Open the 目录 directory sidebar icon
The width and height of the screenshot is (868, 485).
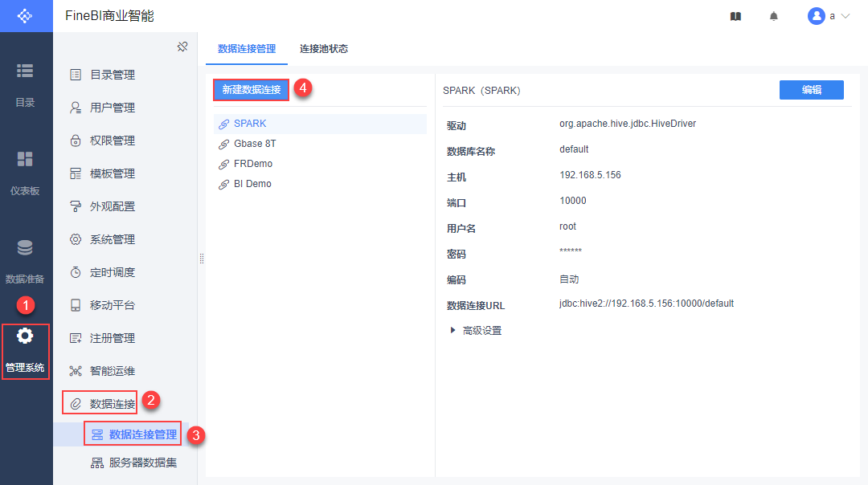(x=25, y=71)
